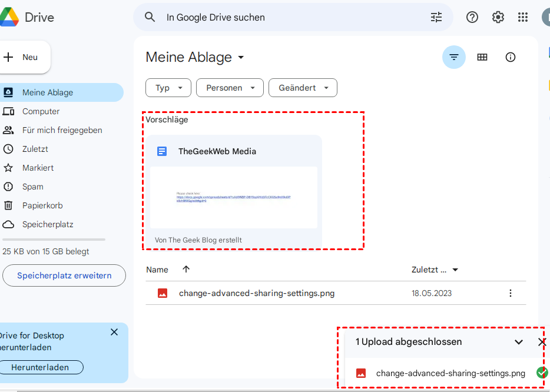The width and height of the screenshot is (550, 392).
Task: Open Drive settings gear icon
Action: tap(498, 17)
